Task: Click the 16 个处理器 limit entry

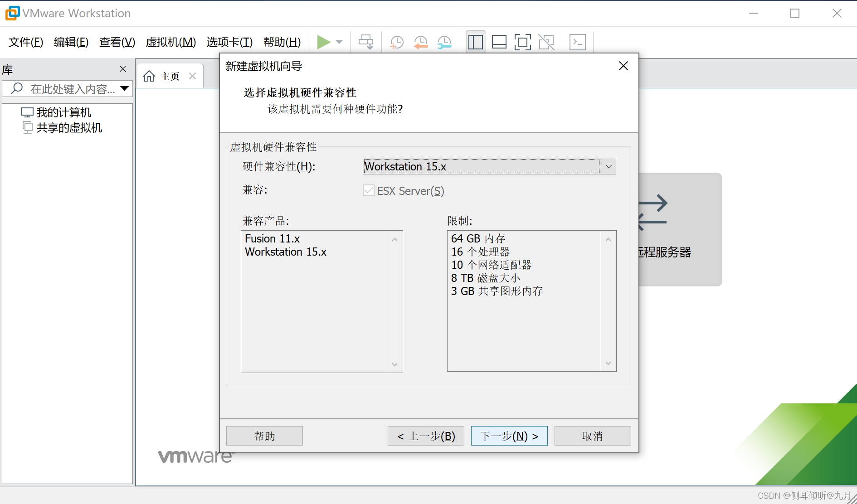Action: coord(480,252)
